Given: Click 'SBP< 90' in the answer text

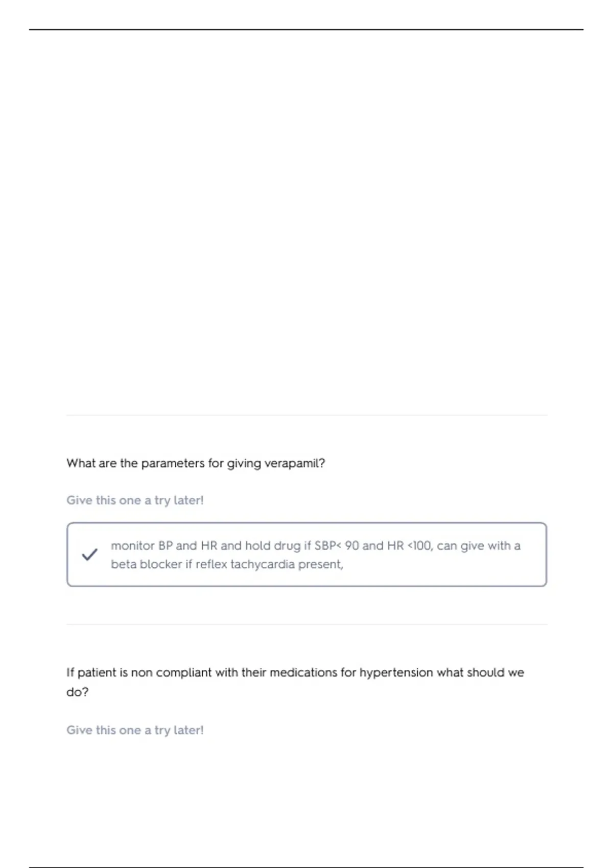Looking at the screenshot, I should (337, 546).
